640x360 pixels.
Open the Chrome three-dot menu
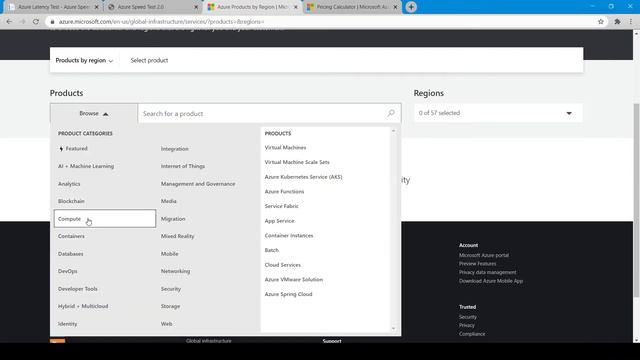(x=631, y=22)
